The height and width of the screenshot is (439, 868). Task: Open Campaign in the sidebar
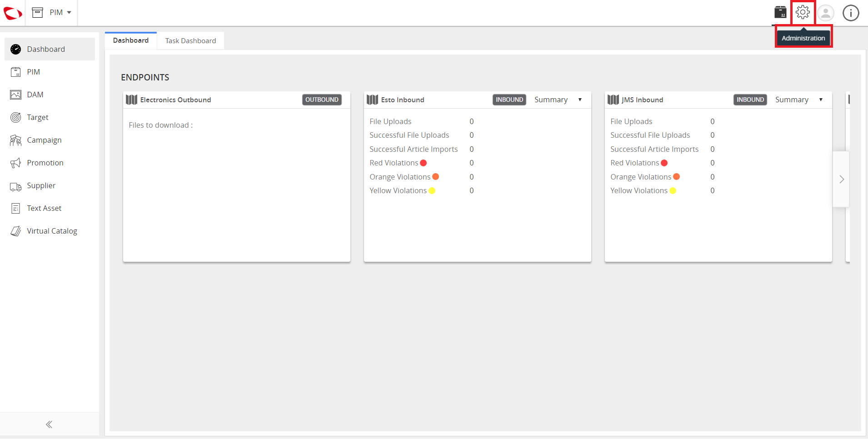tap(50, 140)
